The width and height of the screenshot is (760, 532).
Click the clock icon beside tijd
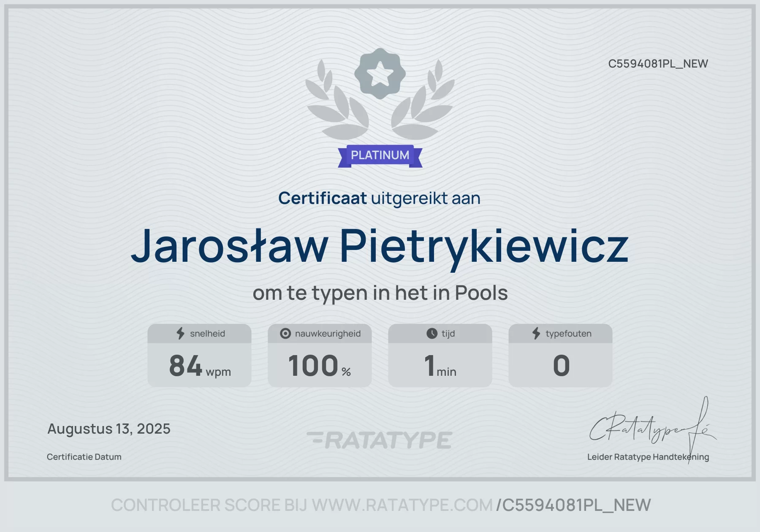[x=432, y=334]
